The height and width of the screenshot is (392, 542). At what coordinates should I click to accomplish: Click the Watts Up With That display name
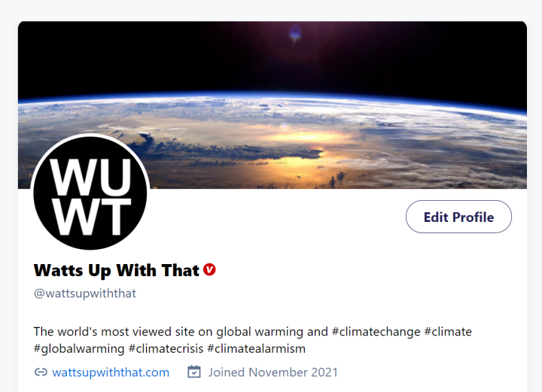pyautogui.click(x=117, y=270)
